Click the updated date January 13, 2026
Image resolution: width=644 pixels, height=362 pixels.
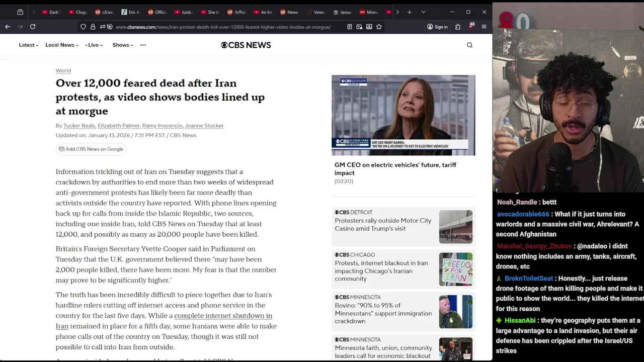point(109,135)
